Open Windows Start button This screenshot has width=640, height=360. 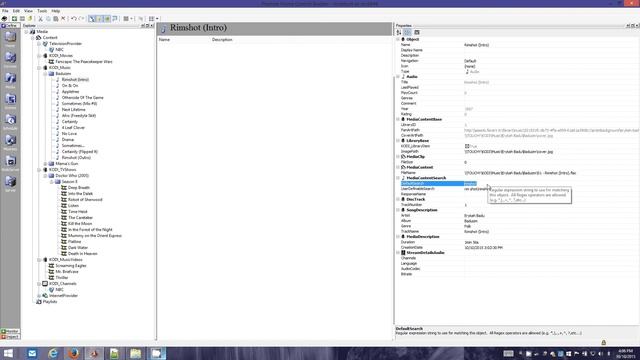pos(8,353)
